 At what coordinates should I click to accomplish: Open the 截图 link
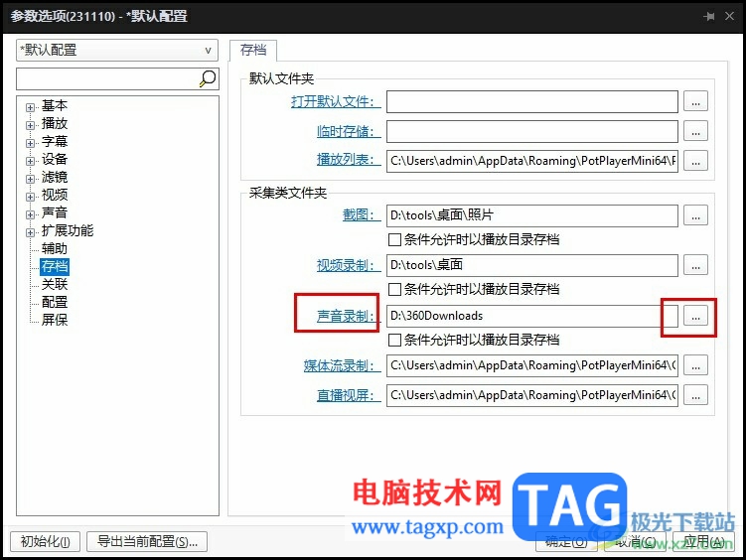(x=362, y=215)
